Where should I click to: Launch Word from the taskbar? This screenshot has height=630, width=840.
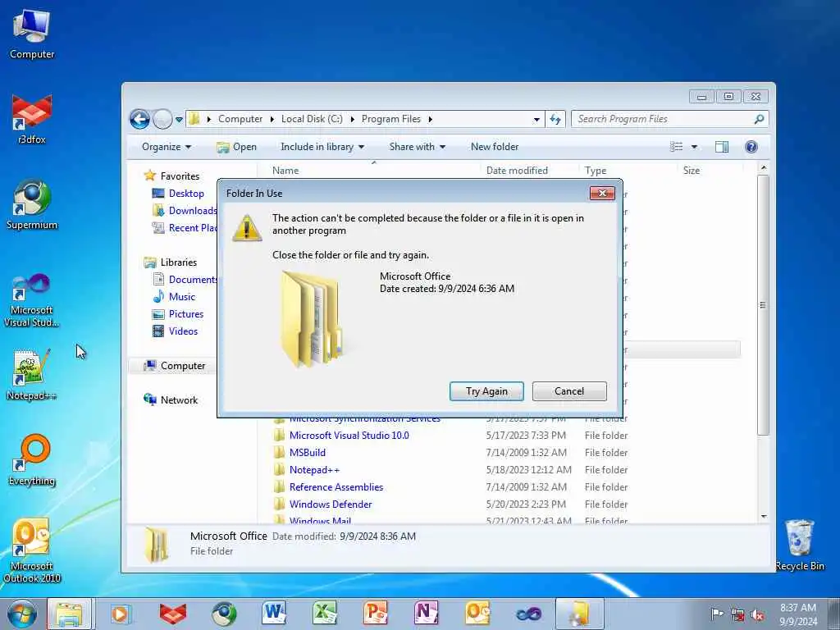click(x=274, y=614)
